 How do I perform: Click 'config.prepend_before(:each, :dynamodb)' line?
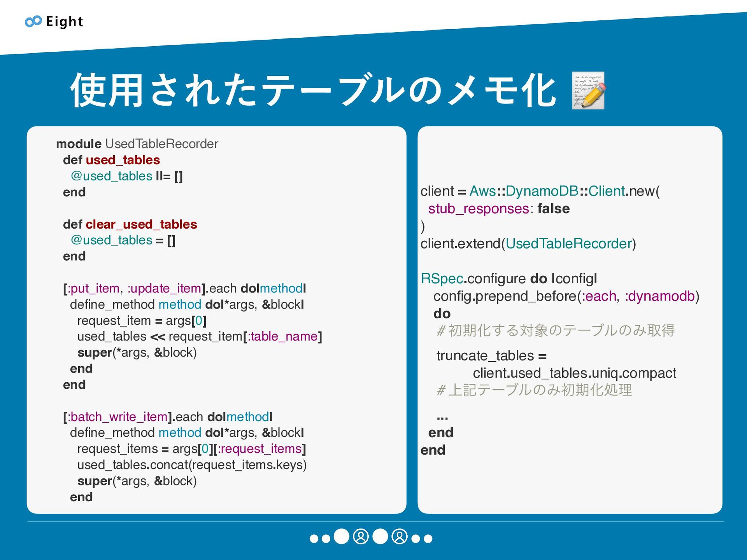(x=566, y=296)
